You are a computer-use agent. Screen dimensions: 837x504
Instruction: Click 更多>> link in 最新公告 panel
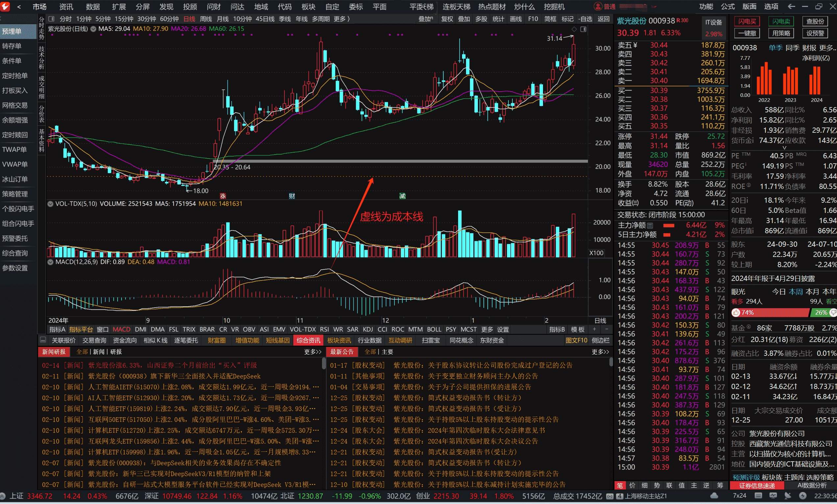[x=600, y=352]
